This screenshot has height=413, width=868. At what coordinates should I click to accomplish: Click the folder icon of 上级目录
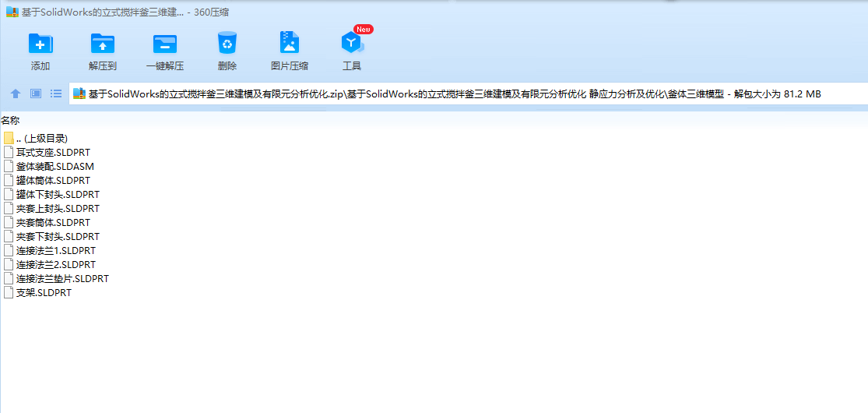pyautogui.click(x=9, y=138)
